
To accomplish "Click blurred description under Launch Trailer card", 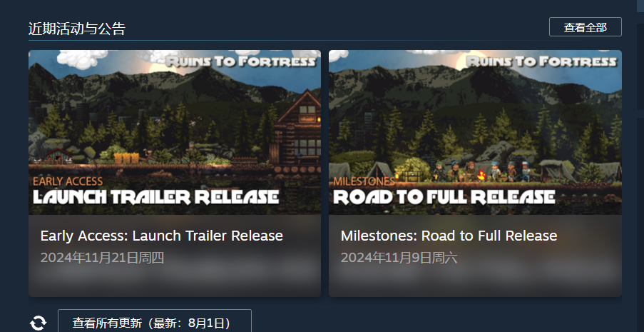I will [x=175, y=274].
